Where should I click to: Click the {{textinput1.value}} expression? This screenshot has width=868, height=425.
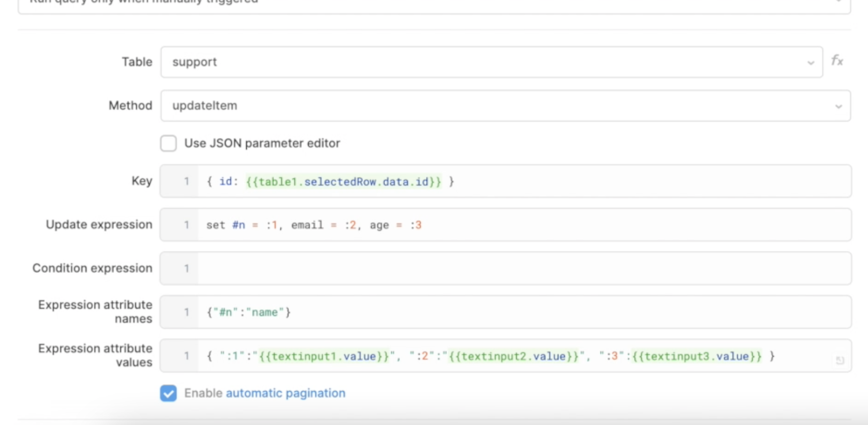tap(324, 356)
